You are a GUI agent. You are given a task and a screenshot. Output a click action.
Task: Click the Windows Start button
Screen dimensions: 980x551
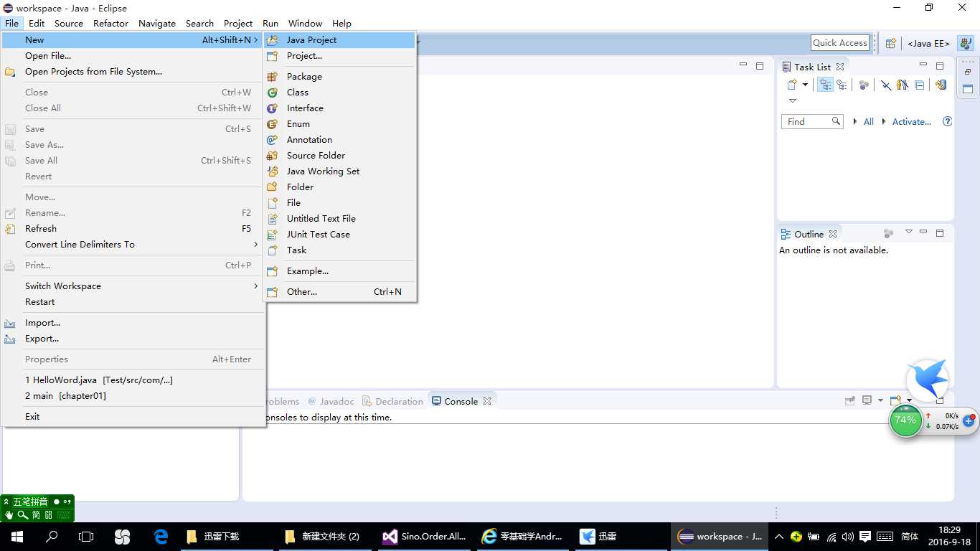coord(17,536)
